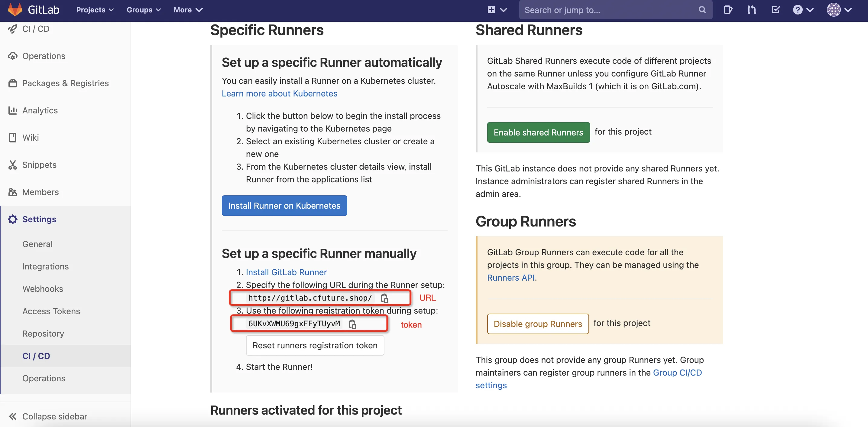This screenshot has width=868, height=427.
Task: Expand the Projects dropdown menu
Action: [95, 10]
